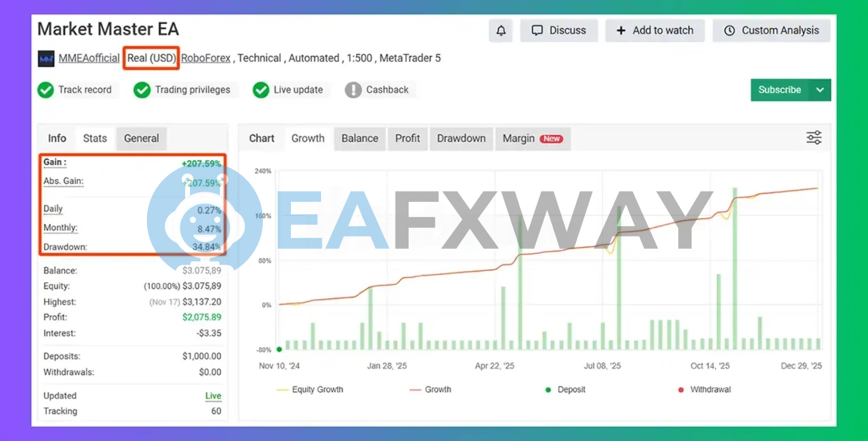Screen dimensions: 868x441
Task: Click the green deposit dot on chart
Action: [279, 349]
